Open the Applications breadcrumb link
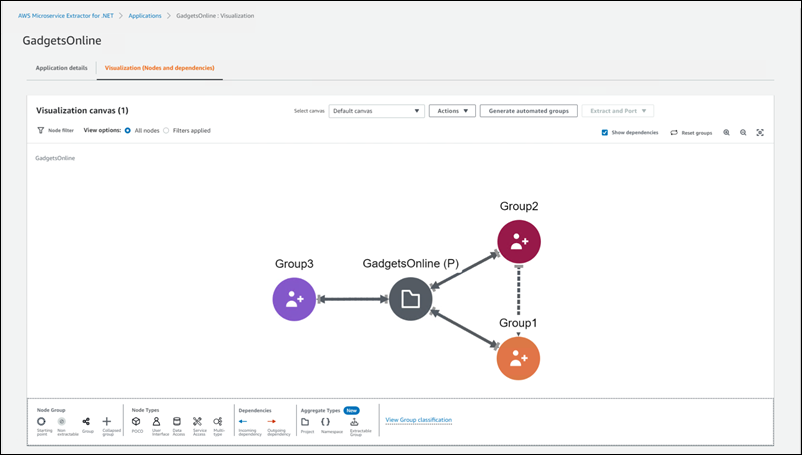This screenshot has width=802, height=455. pyautogui.click(x=145, y=16)
